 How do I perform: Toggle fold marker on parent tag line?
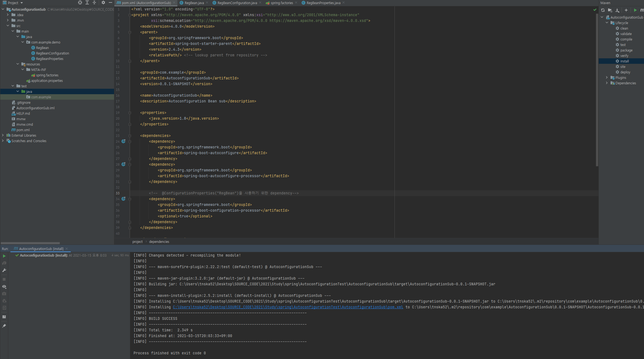click(130, 32)
